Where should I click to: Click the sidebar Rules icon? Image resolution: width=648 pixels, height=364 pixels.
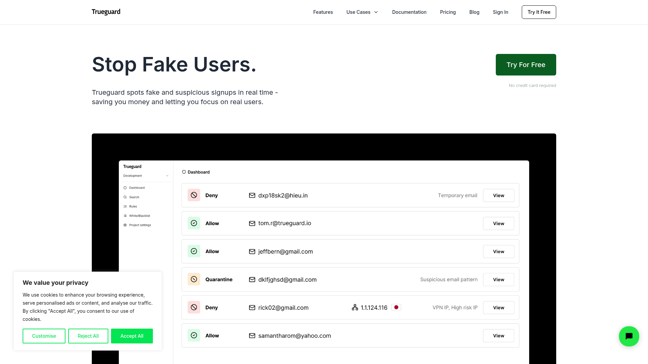tap(125, 206)
